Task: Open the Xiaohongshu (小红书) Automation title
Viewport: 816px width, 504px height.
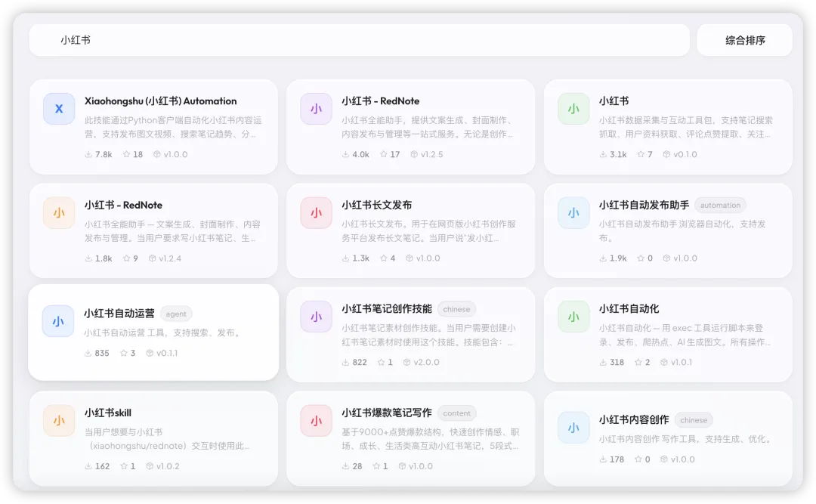Action: pyautogui.click(x=161, y=101)
